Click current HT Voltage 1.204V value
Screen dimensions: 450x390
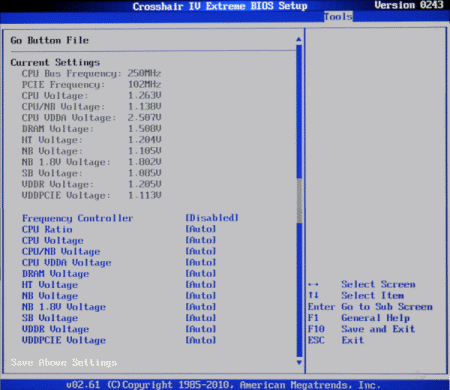[x=144, y=140]
